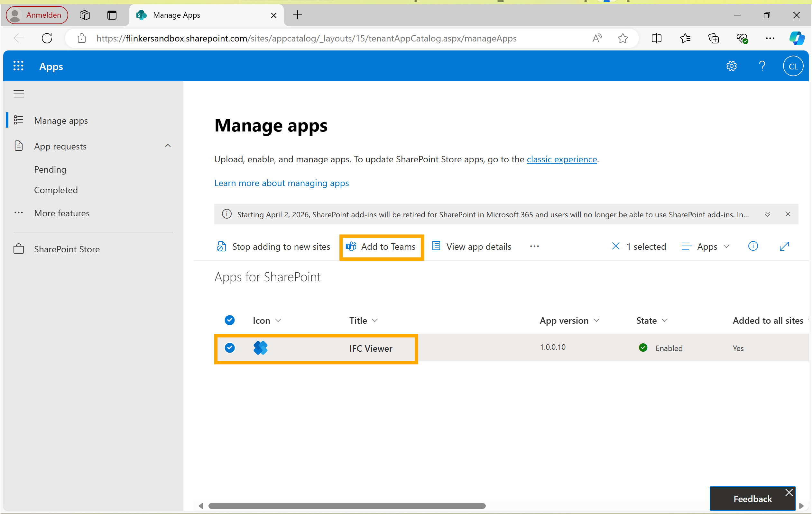Open Copilot sidebar icon
The image size is (812, 514).
tap(797, 38)
